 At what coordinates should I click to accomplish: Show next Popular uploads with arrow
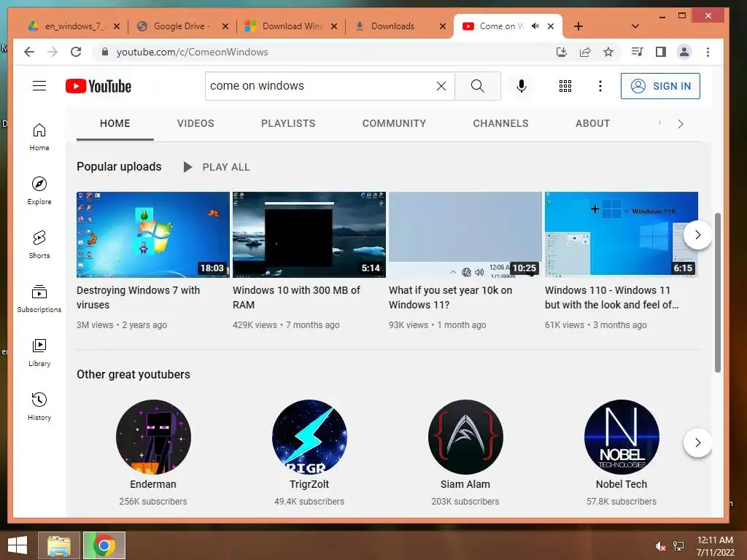coord(697,235)
